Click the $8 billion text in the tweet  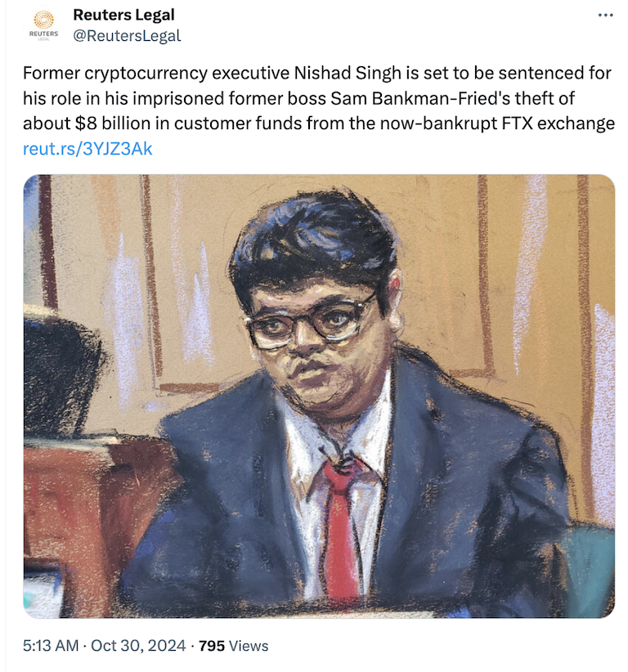pyautogui.click(x=113, y=124)
